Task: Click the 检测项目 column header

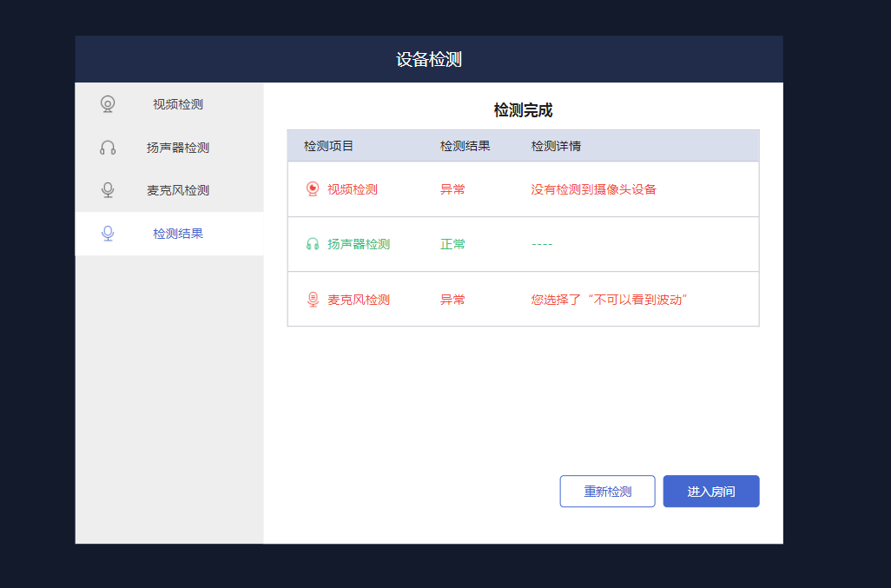Action: 328,146
